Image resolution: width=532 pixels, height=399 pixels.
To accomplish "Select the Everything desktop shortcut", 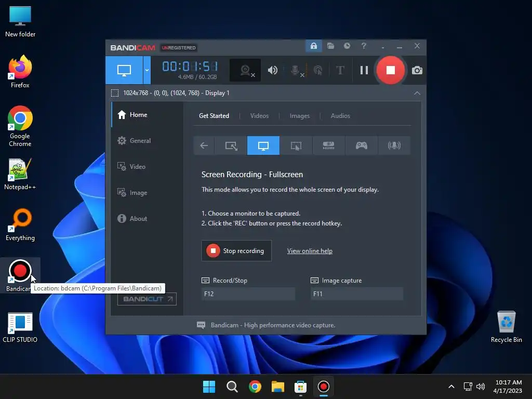I will [x=20, y=225].
